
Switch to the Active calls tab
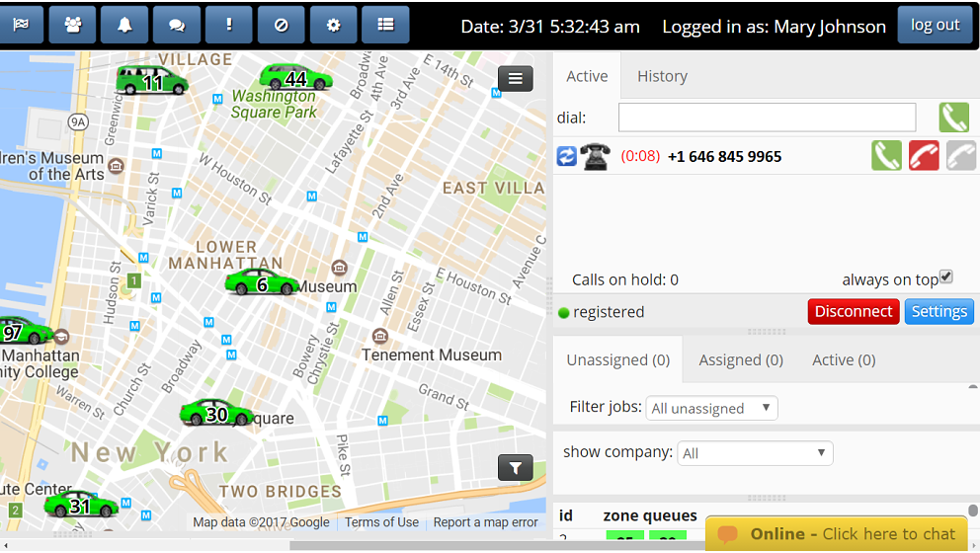[x=587, y=76]
